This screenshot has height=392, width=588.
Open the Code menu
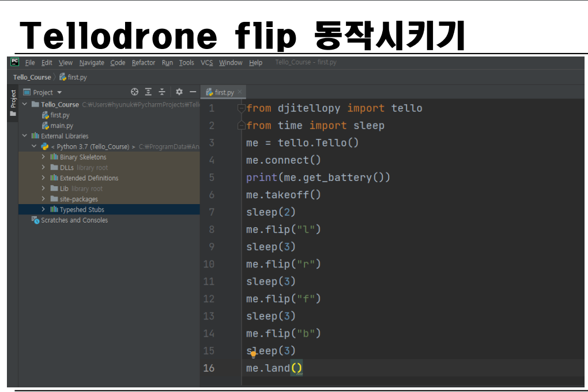coord(118,63)
